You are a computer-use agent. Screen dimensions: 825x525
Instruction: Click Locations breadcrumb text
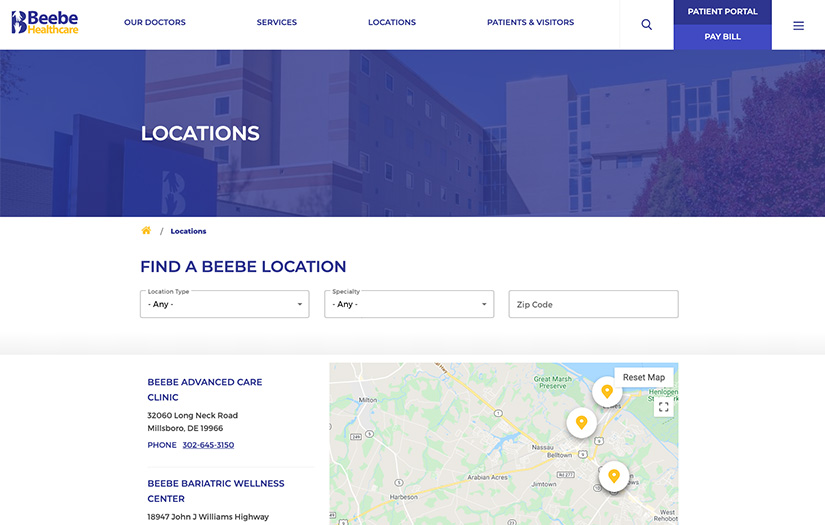coord(188,231)
